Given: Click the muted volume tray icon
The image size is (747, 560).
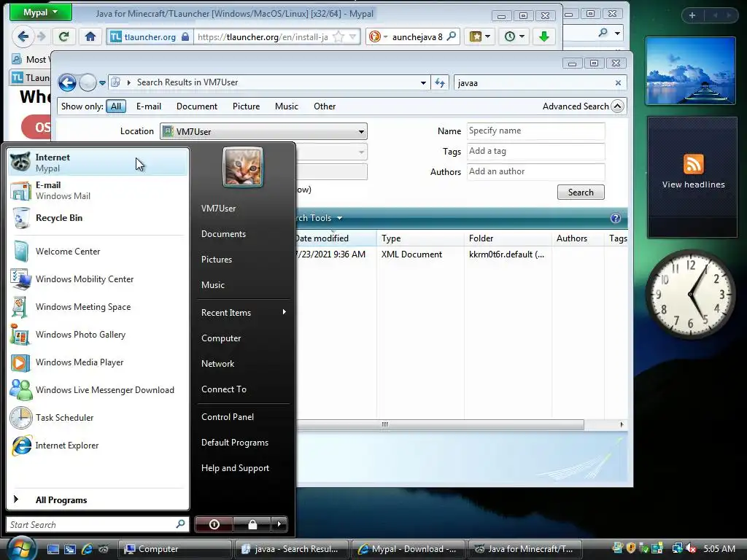Looking at the screenshot, I should point(692,548).
